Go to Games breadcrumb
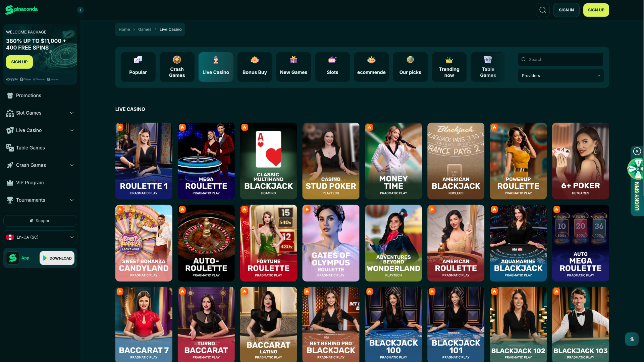Screen dimensions: 644x362 [x=145, y=29]
